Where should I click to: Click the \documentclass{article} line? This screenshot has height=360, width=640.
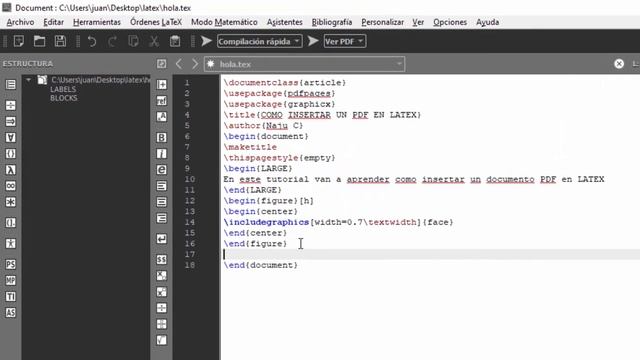click(x=284, y=83)
